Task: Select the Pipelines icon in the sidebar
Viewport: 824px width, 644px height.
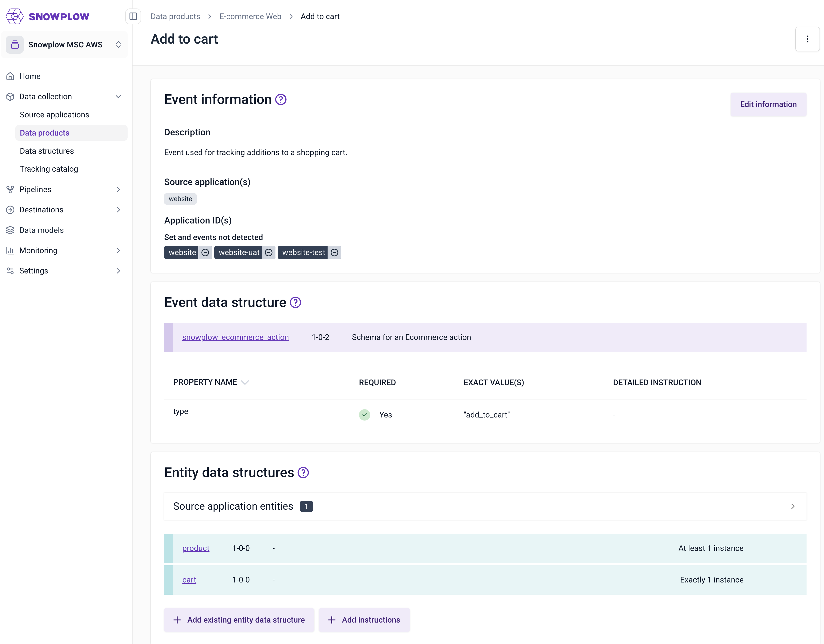Action: pyautogui.click(x=10, y=189)
